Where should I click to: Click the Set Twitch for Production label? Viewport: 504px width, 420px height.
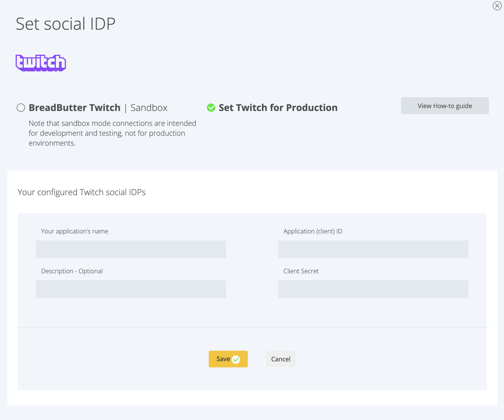[278, 108]
